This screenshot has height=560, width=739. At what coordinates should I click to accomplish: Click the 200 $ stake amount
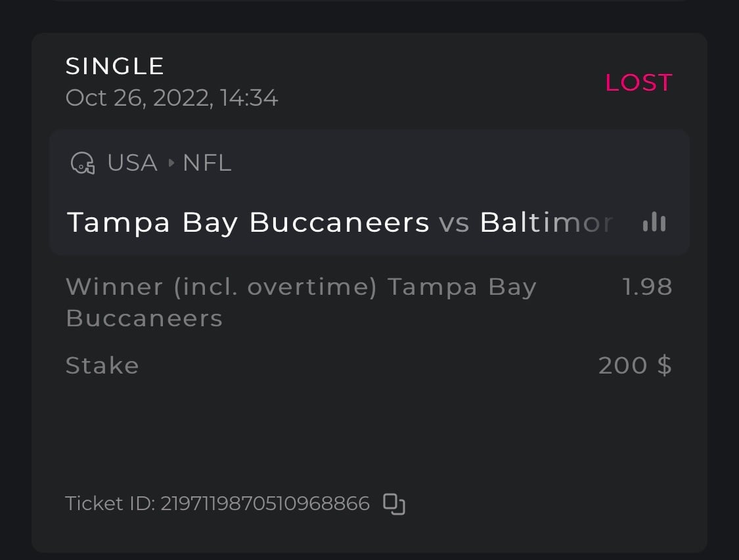coord(635,366)
